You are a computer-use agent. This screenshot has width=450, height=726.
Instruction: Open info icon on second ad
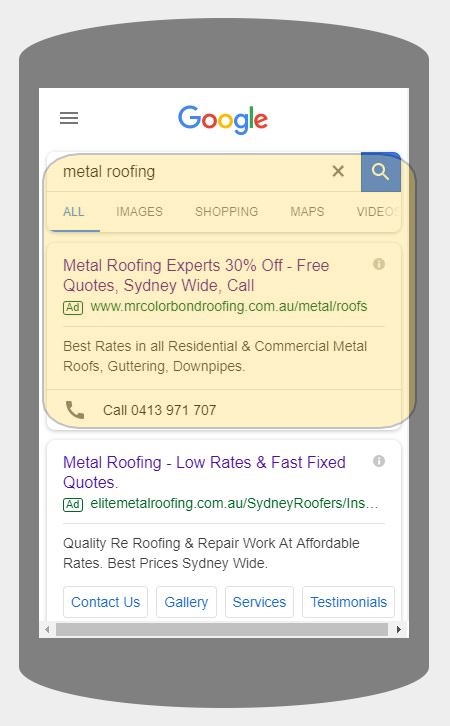click(379, 461)
